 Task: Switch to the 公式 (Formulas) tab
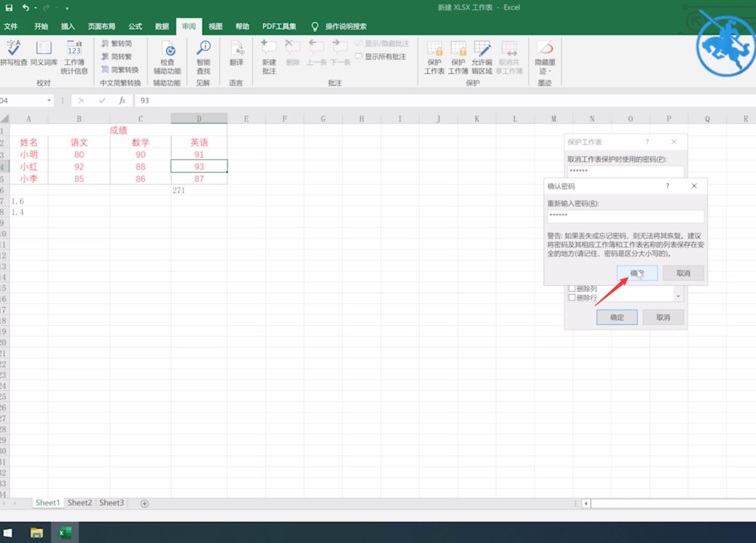click(135, 27)
